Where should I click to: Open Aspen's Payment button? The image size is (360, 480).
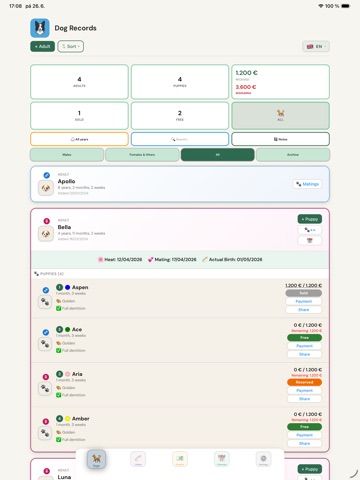(x=304, y=301)
